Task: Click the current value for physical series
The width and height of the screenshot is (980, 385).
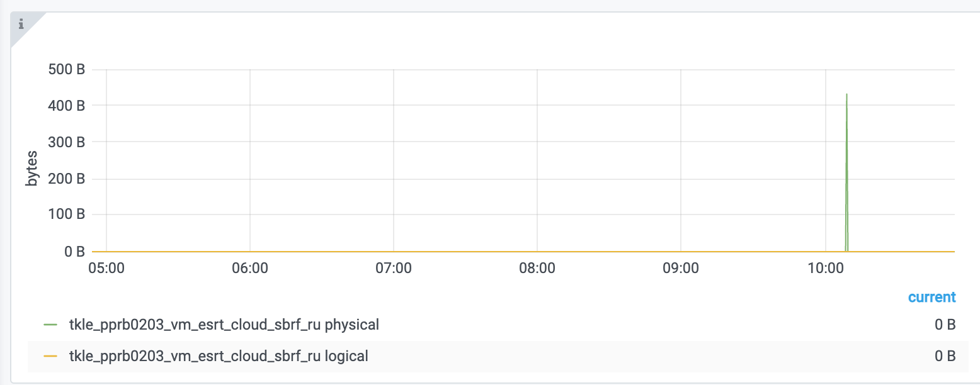Action: pyautogui.click(x=945, y=325)
